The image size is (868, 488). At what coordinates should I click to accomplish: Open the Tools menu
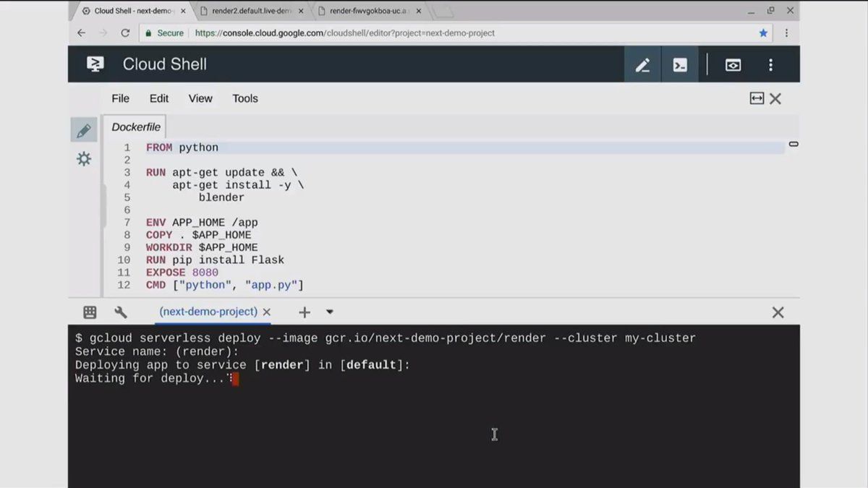point(244,98)
